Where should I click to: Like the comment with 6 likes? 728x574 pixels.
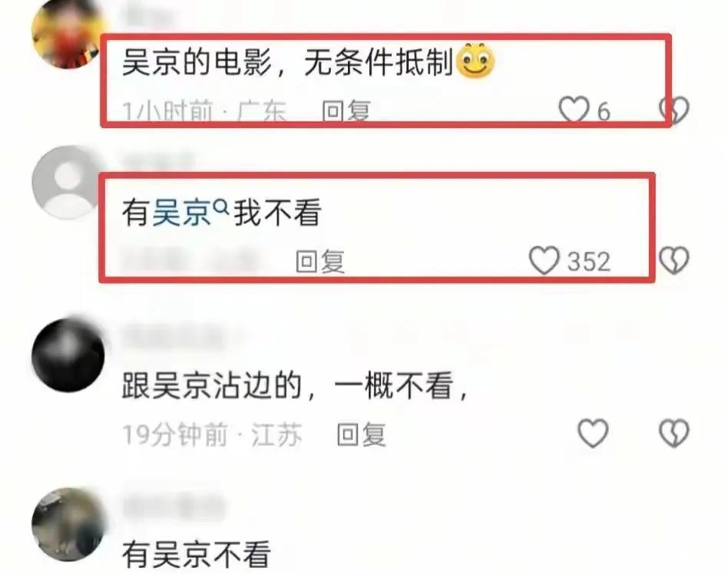tap(574, 110)
